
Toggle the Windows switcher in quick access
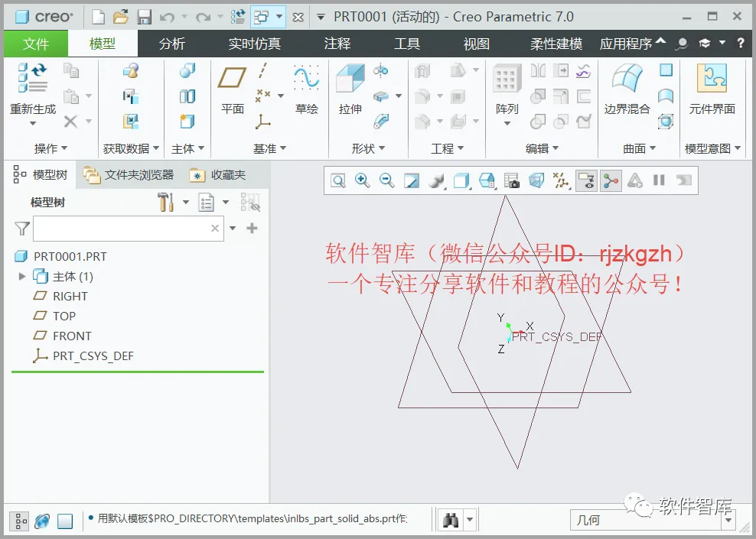click(x=262, y=18)
